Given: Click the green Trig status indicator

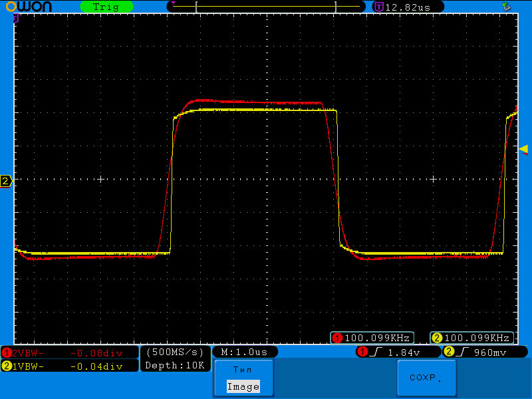Looking at the screenshot, I should point(106,7).
